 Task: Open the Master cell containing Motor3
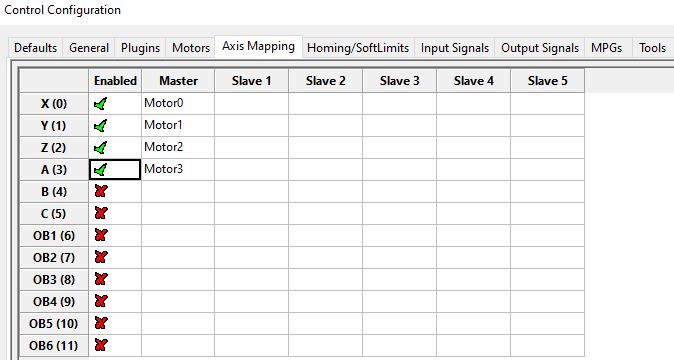click(x=178, y=169)
